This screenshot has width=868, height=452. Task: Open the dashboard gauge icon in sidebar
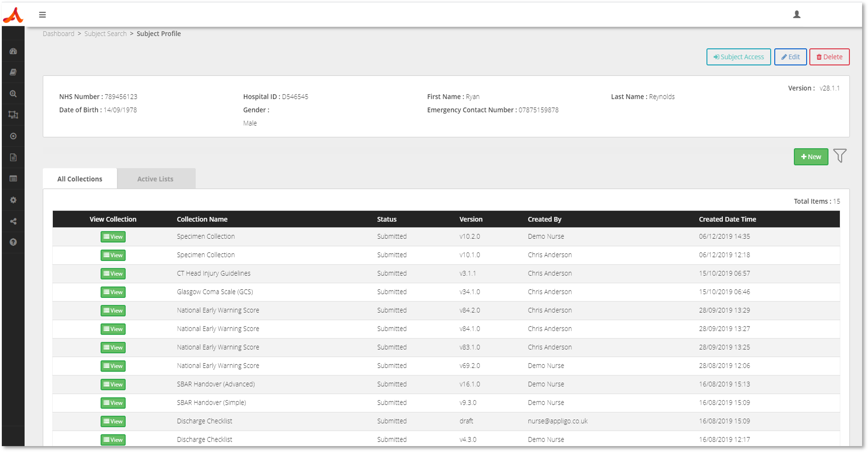point(13,51)
